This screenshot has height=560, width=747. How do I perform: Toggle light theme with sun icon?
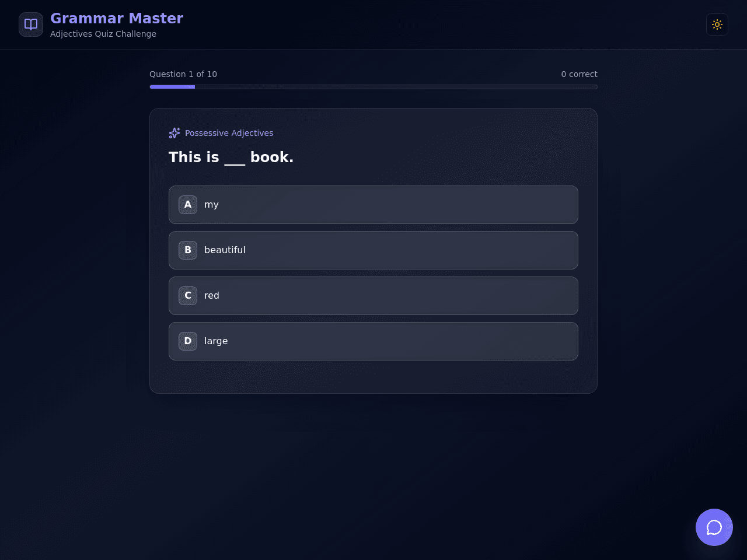pyautogui.click(x=717, y=24)
